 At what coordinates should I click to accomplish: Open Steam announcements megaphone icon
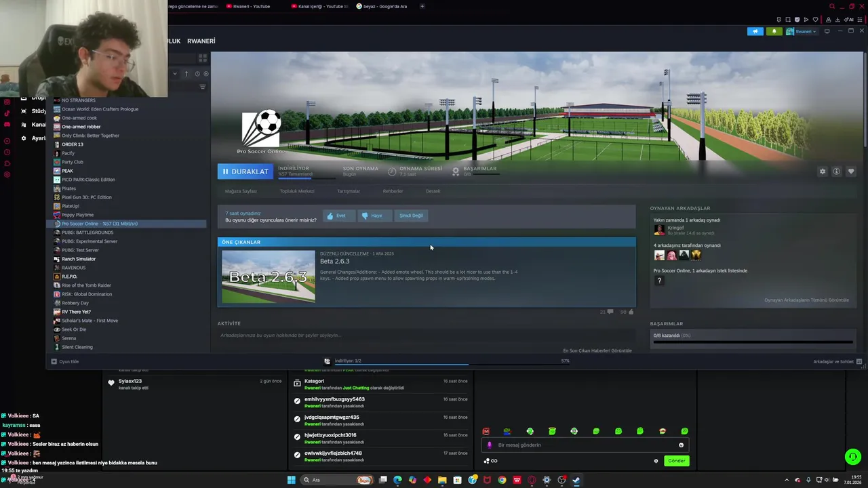tap(755, 31)
